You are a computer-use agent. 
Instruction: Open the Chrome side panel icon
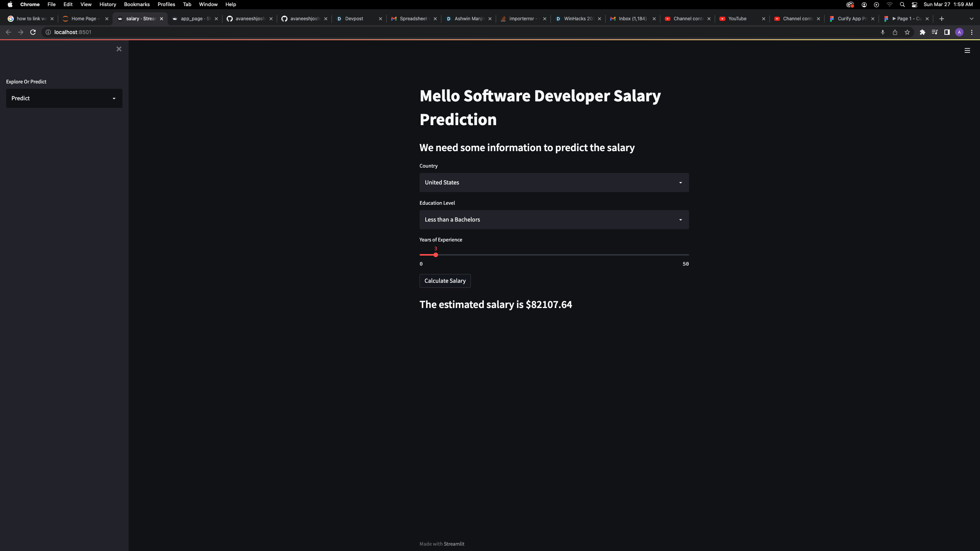tap(947, 32)
